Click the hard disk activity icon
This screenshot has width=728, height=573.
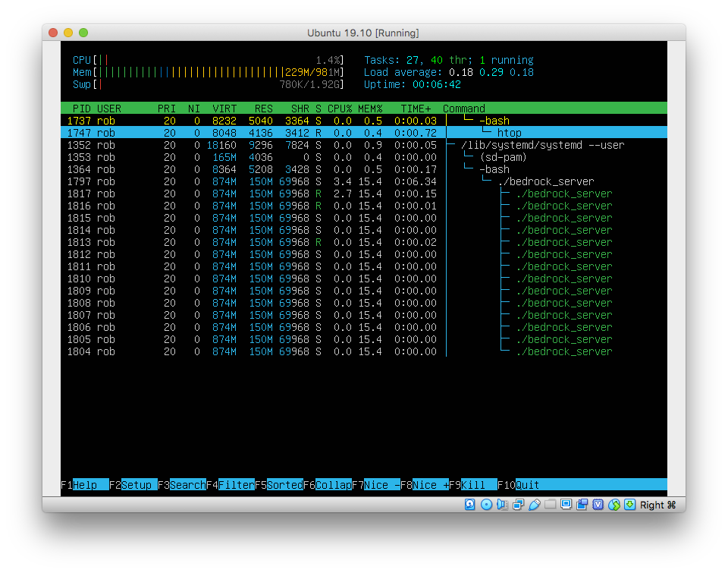pyautogui.click(x=470, y=505)
